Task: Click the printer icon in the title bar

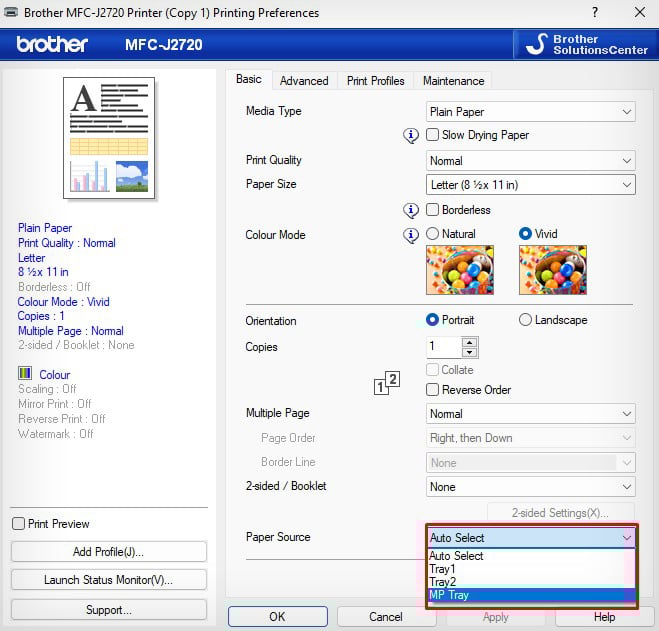Action: (x=11, y=12)
